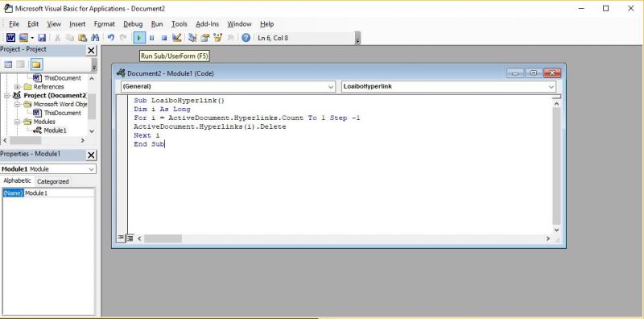The image size is (644, 319).
Task: Click the View Code icon in Project panel
Action: [8, 64]
